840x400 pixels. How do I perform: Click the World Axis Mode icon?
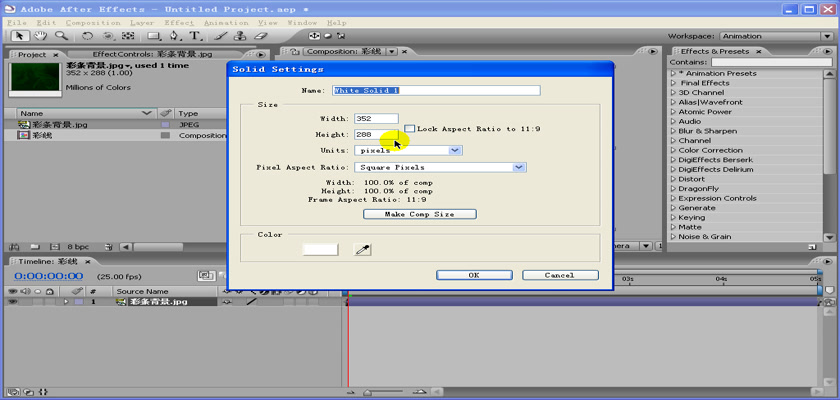tap(327, 36)
